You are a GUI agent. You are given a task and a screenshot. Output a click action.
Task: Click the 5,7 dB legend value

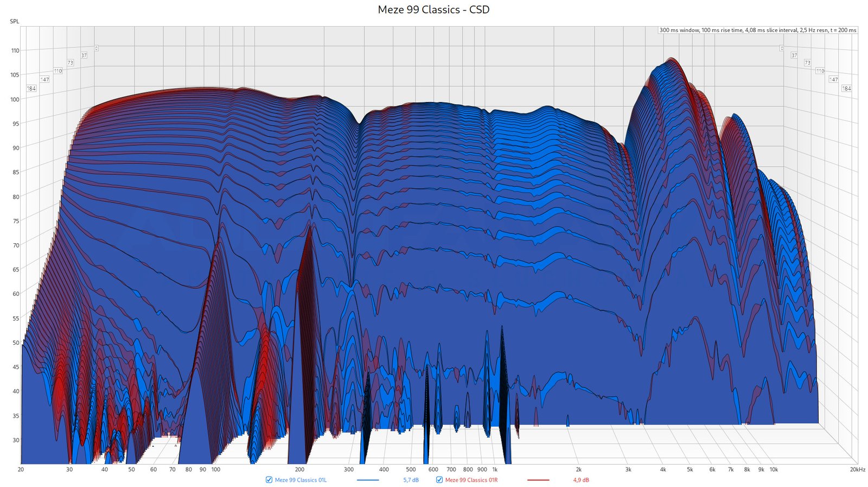[x=411, y=480]
